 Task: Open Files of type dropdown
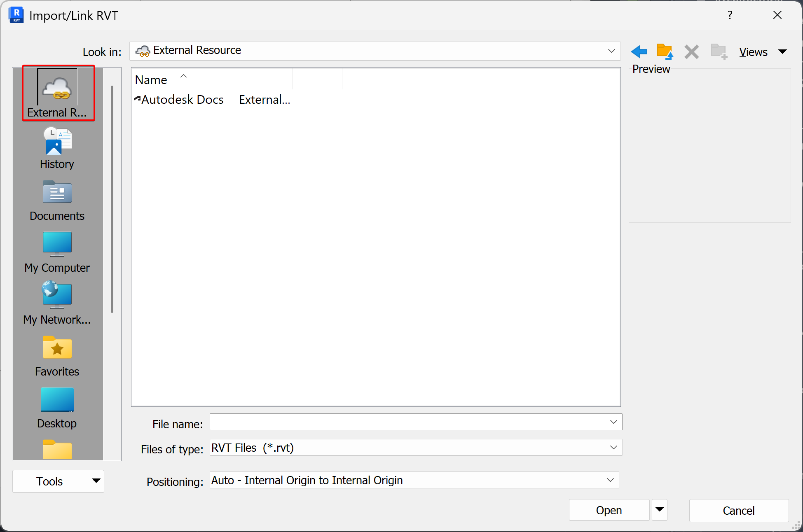pos(613,448)
